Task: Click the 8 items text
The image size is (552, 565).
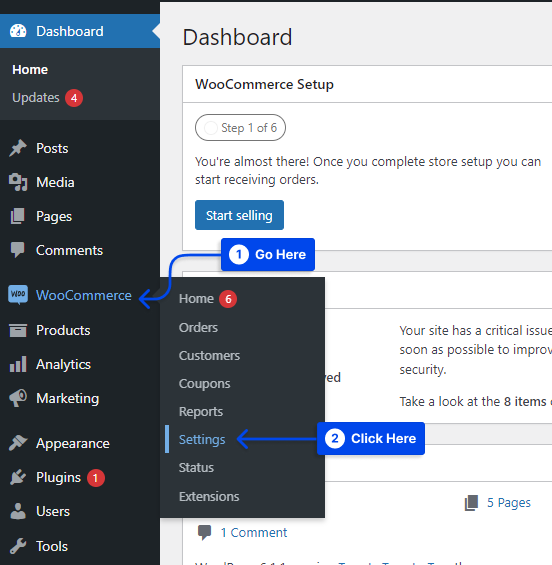Action: [525, 401]
